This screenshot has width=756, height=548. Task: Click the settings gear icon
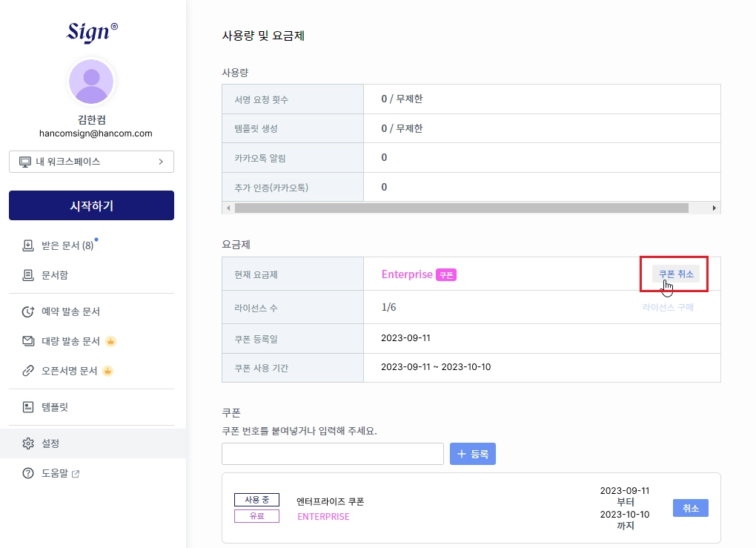[28, 443]
